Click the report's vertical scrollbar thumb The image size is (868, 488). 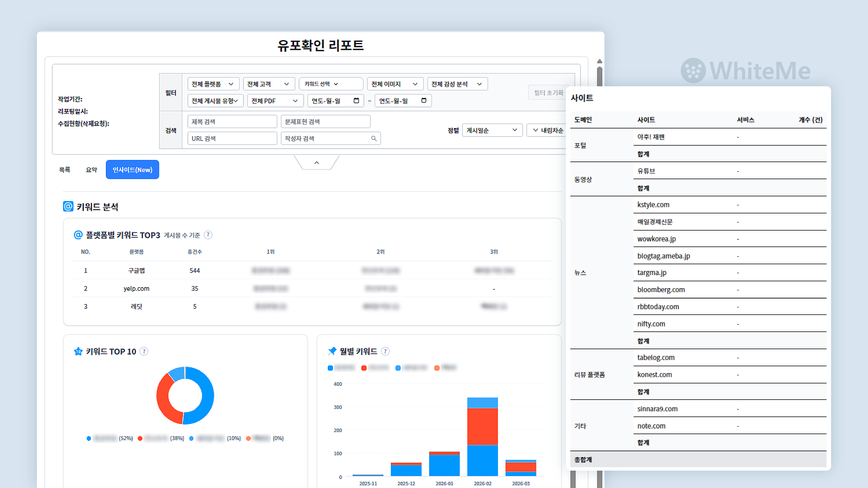599,77
